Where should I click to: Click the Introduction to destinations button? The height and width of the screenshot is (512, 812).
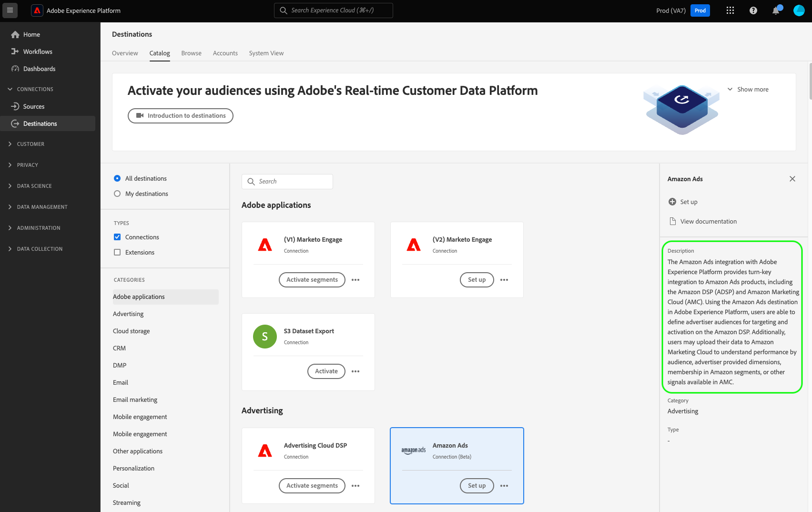181,116
